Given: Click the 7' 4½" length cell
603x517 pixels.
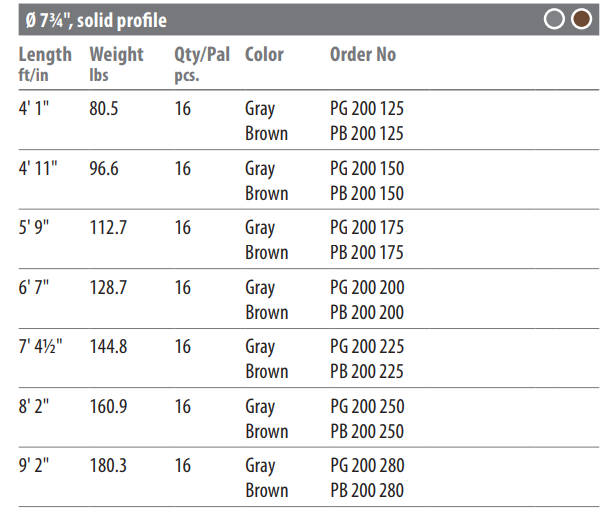Looking at the screenshot, I should point(40,347).
